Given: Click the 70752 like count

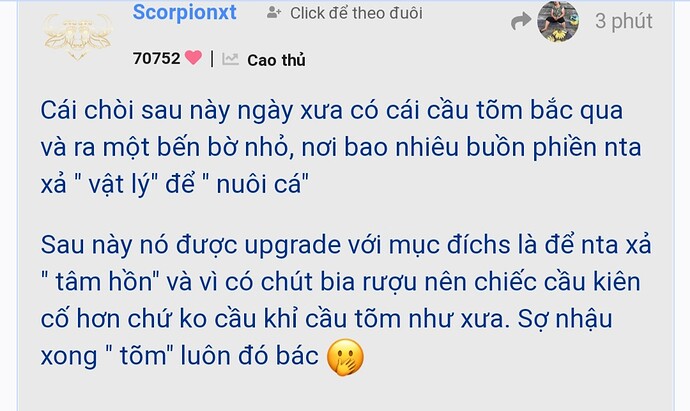Looking at the screenshot, I should pos(156,59).
